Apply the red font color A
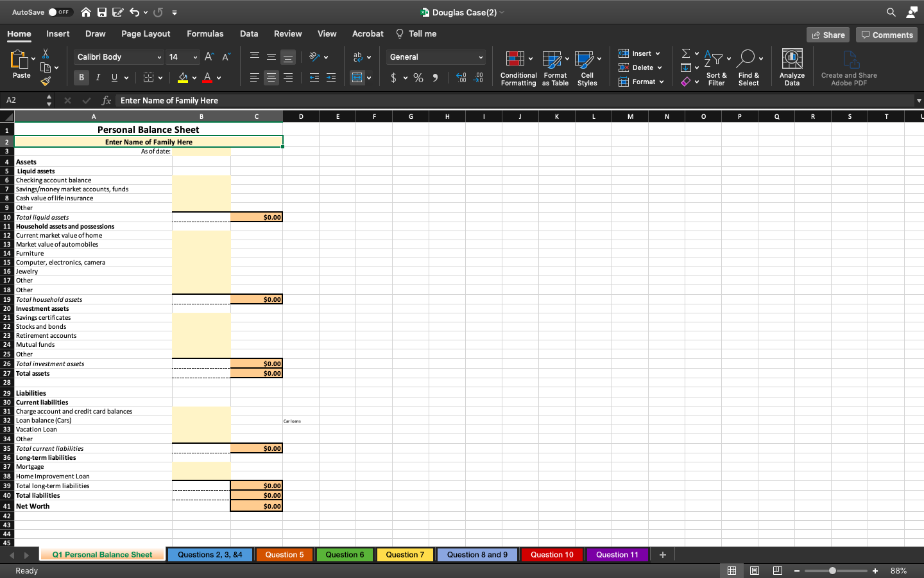The height and width of the screenshot is (578, 924). click(207, 78)
